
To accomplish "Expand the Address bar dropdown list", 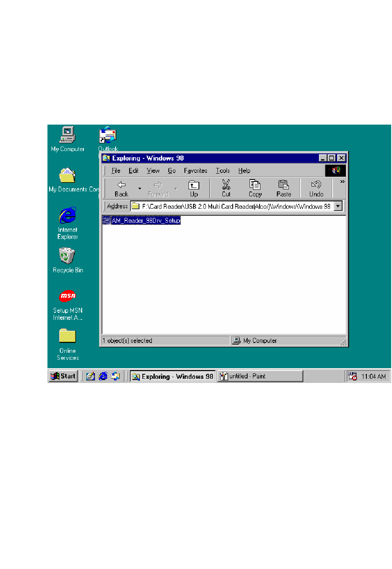I will (x=338, y=206).
